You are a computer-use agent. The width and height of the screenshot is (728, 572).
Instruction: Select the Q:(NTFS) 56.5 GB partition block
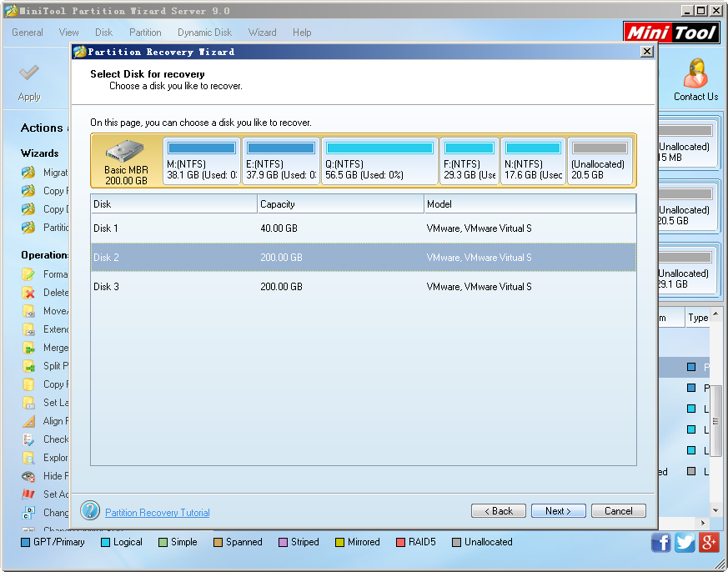379,161
